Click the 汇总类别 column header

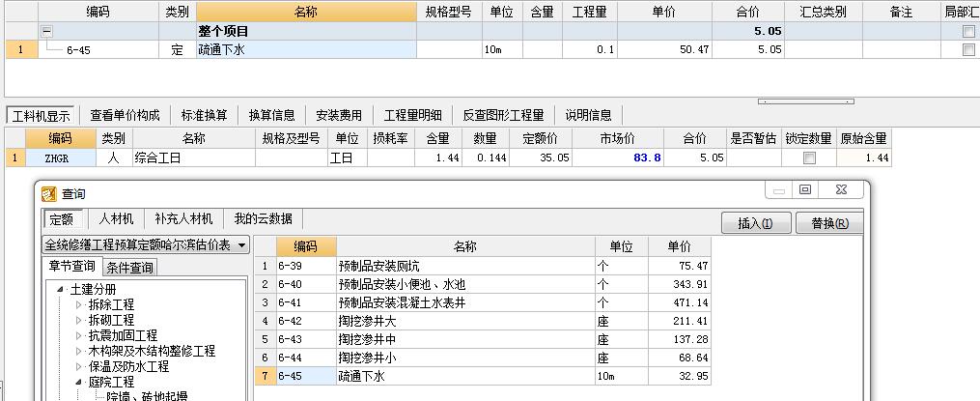point(824,12)
